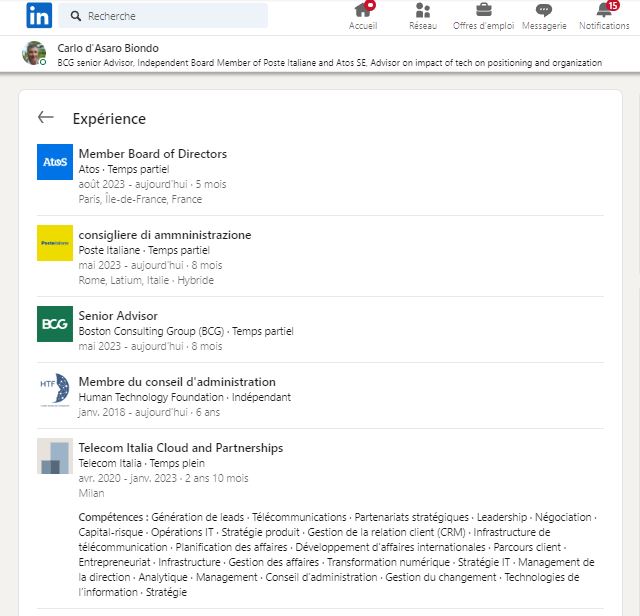
Task: Open Messagerie chat bubble icon
Action: (x=544, y=10)
